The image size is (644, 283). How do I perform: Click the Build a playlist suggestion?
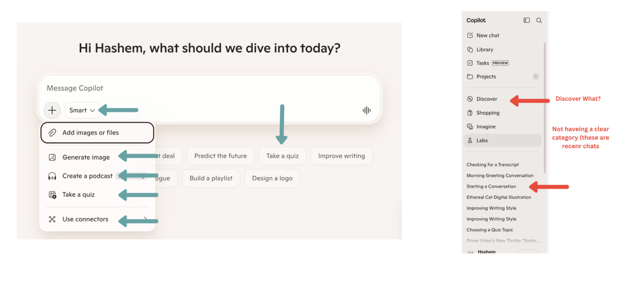pyautogui.click(x=211, y=178)
